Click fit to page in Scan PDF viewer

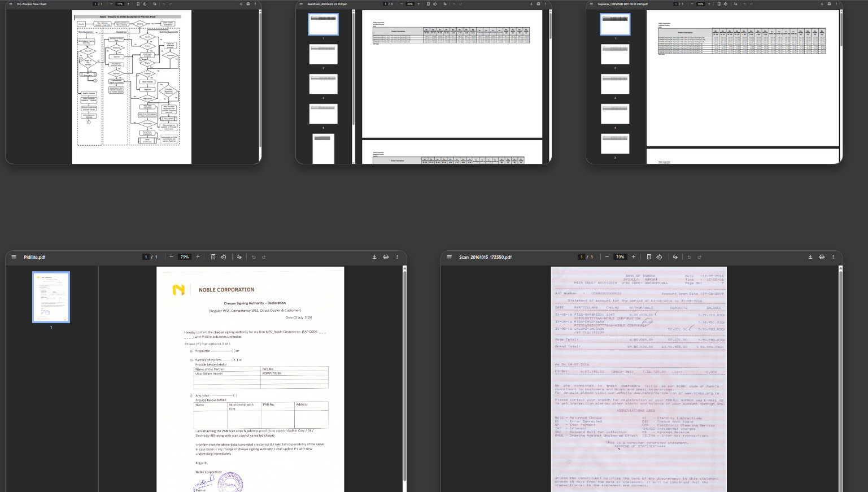point(649,257)
